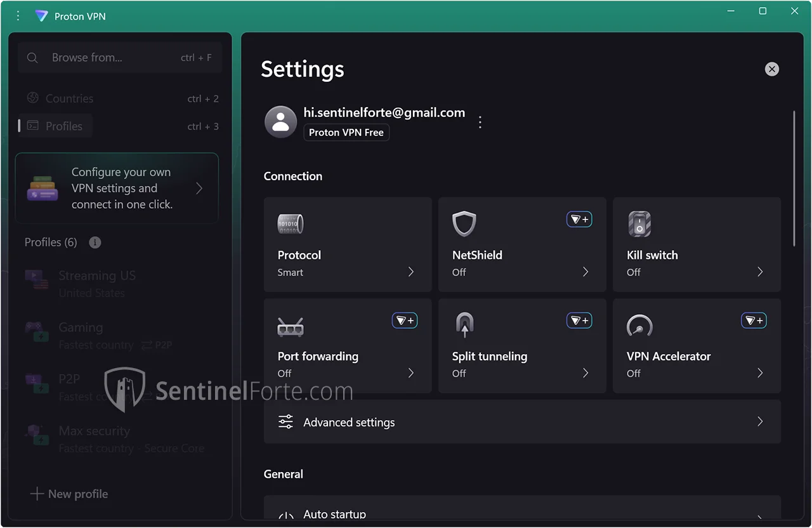Switch to Countries in the sidebar

coord(69,98)
